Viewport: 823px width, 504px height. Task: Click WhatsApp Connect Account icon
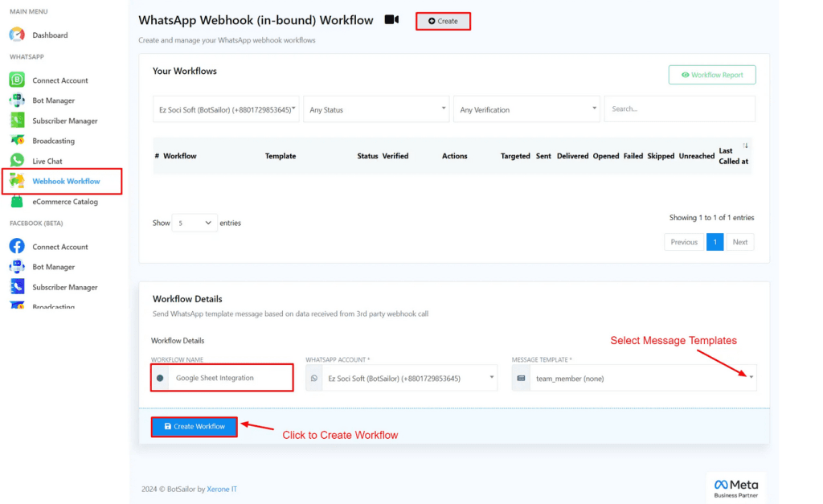tap(17, 80)
